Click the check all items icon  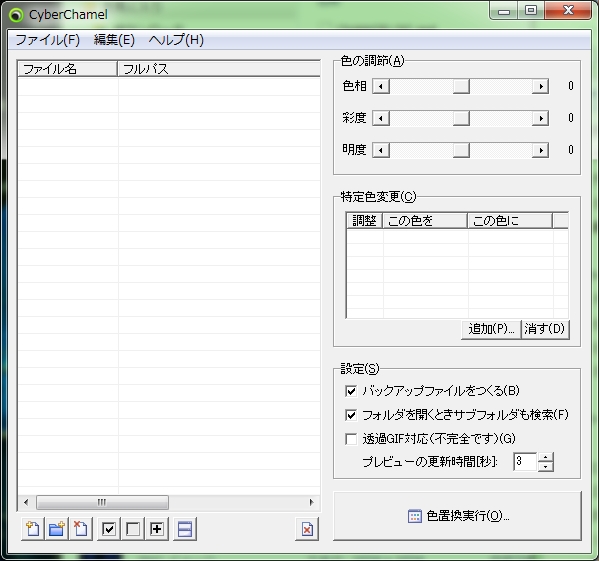(x=109, y=529)
